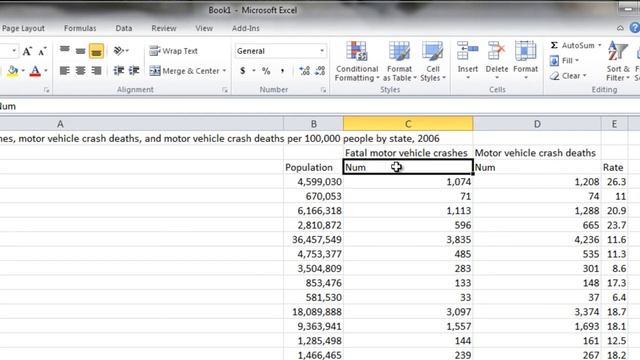Screen dimensions: 640x360
Task: Switch to Data tab
Action: point(124,28)
